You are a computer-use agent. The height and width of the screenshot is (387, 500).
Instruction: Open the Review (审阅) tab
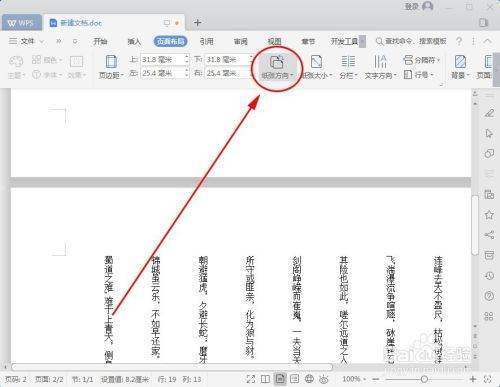(240, 41)
